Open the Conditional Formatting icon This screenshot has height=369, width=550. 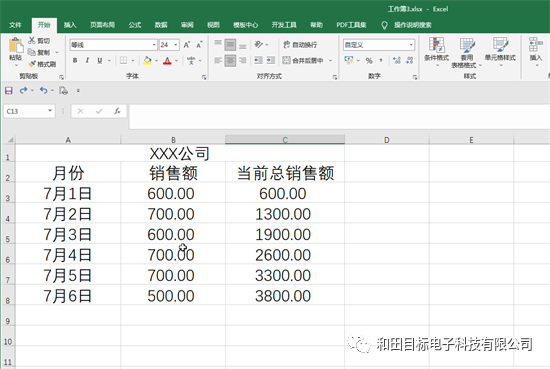click(436, 45)
